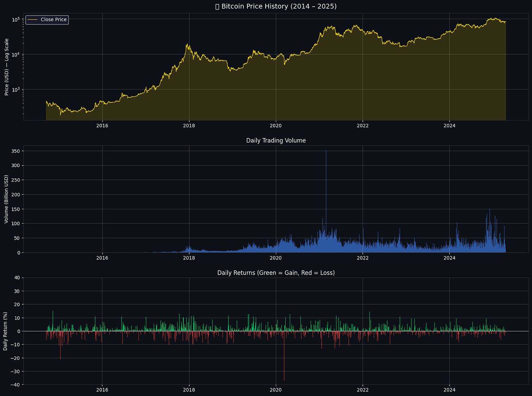Click the 100 tick on the volume axis
The image size is (532, 396).
coord(15,223)
